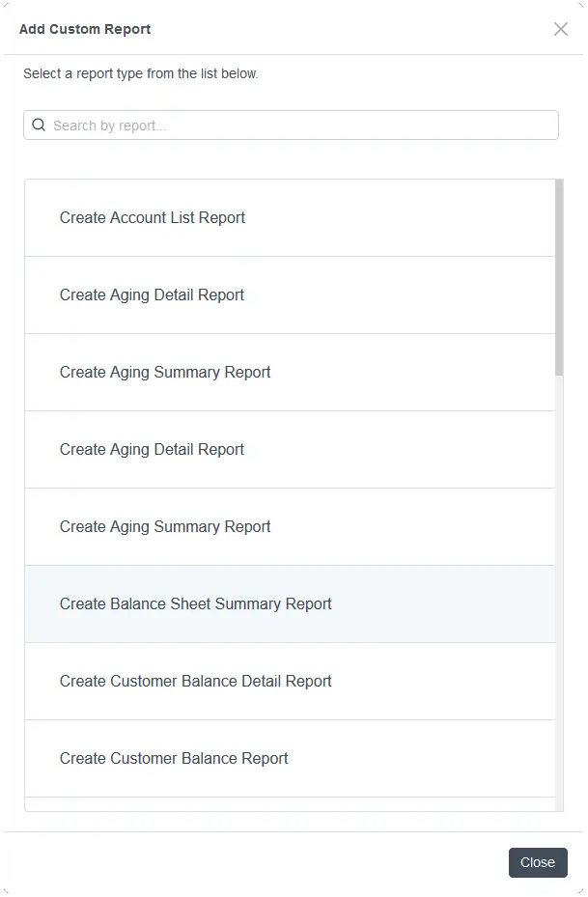Click the 'Select a report type' instruction text
Screen dimensions: 588x897
pyautogui.click(x=141, y=73)
